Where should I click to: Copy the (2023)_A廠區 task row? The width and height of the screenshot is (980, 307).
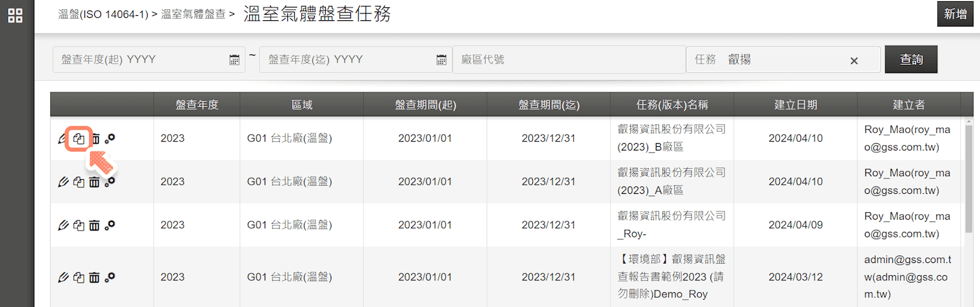click(79, 182)
